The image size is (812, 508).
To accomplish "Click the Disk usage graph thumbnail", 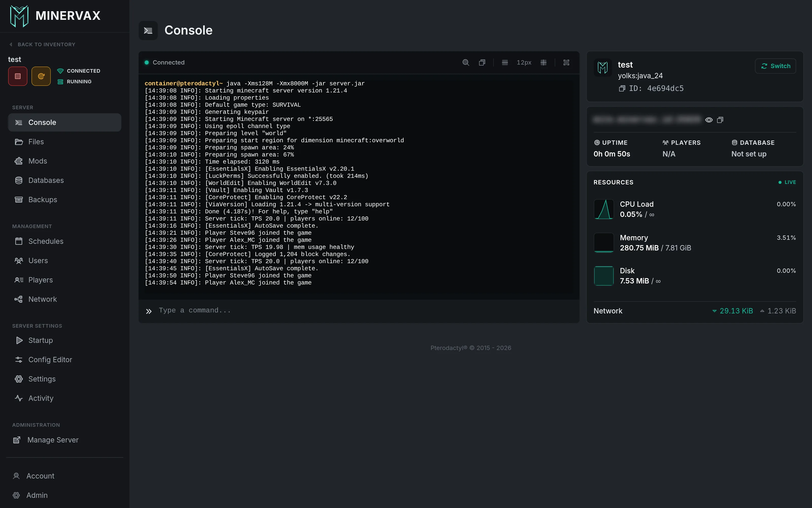I will tap(604, 276).
